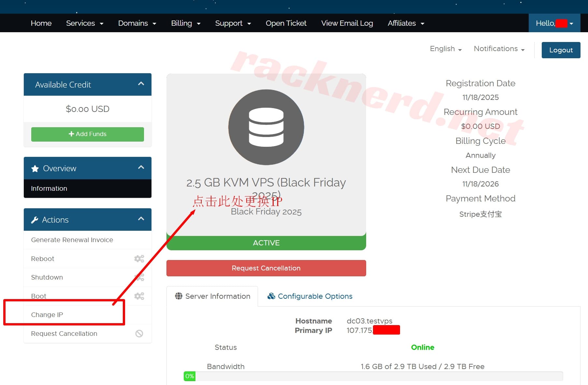Click the gears icon next to Reboot

[x=139, y=259]
